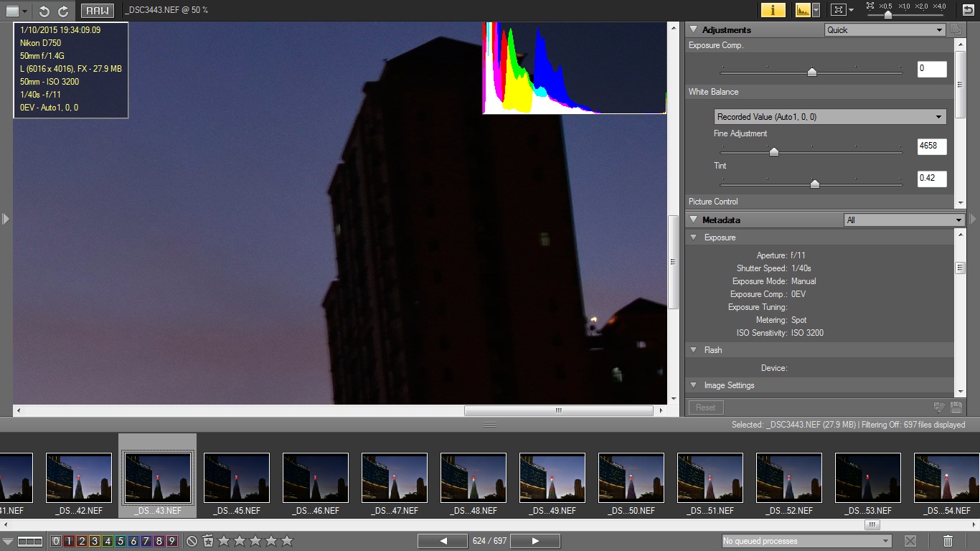980x551 pixels.
Task: Go to previous image arrow button
Action: pos(443,541)
